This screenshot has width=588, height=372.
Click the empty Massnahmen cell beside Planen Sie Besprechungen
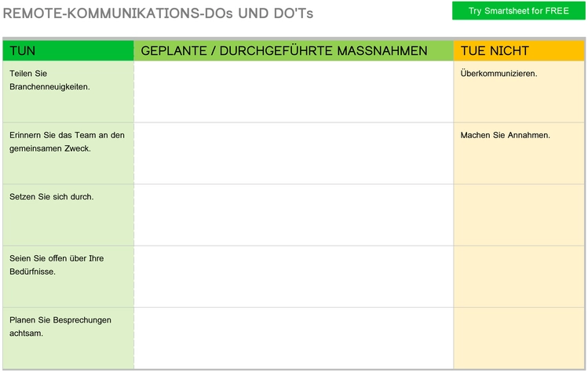(294, 338)
